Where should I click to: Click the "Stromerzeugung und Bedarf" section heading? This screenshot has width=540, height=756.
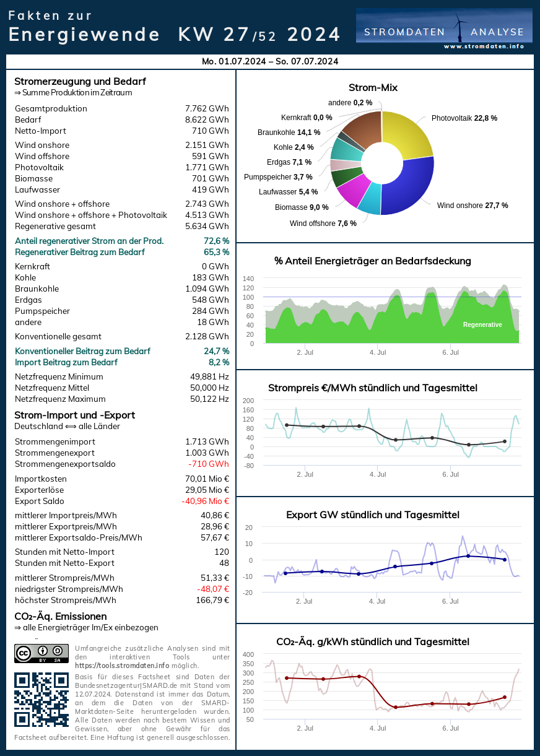80,81
